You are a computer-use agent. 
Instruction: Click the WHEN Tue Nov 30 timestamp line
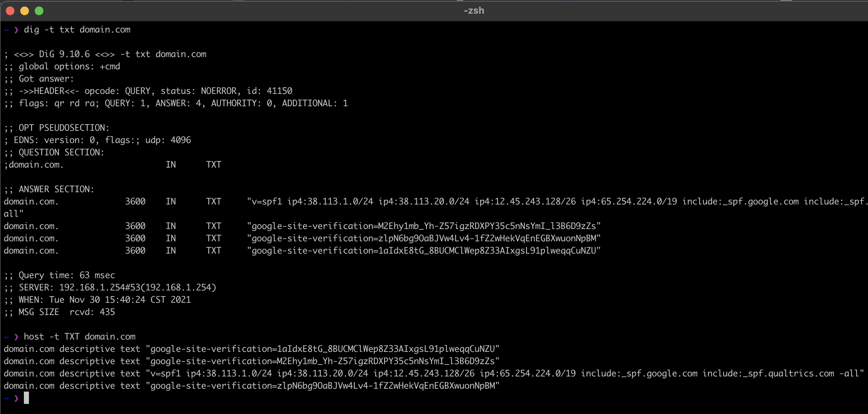(105, 300)
